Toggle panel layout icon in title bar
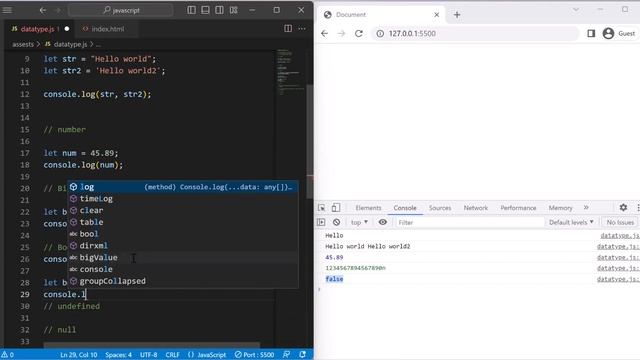 205,10
